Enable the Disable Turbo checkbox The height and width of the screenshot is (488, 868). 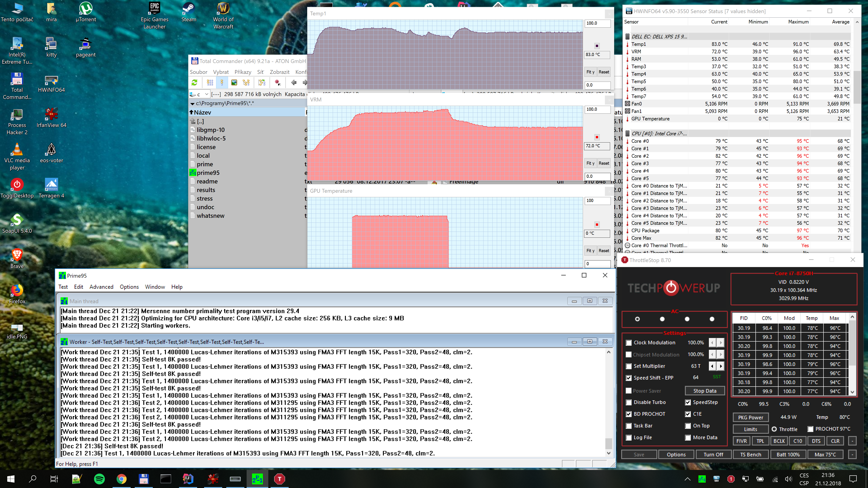coord(628,402)
